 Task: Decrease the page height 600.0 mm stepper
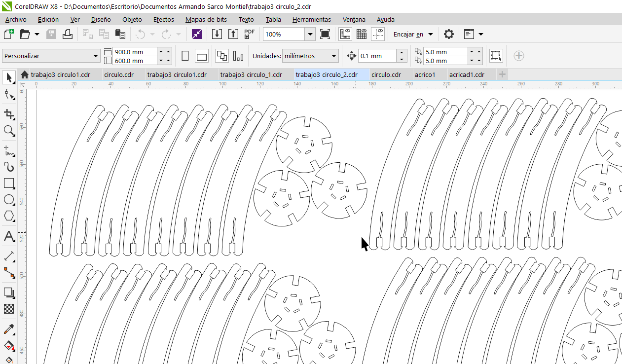[x=161, y=60]
